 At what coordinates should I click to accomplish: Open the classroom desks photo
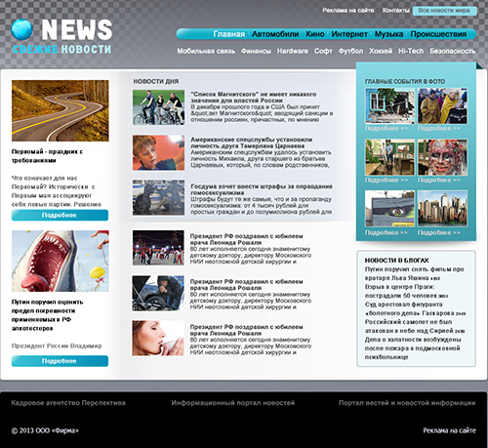(389, 157)
